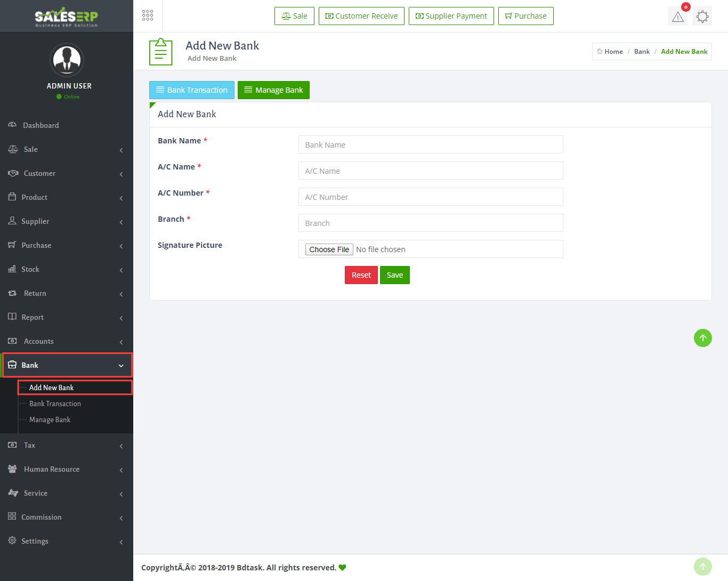Click 'Add New Bank' breadcrumb text
Image resolution: width=728 pixels, height=581 pixels.
(684, 52)
